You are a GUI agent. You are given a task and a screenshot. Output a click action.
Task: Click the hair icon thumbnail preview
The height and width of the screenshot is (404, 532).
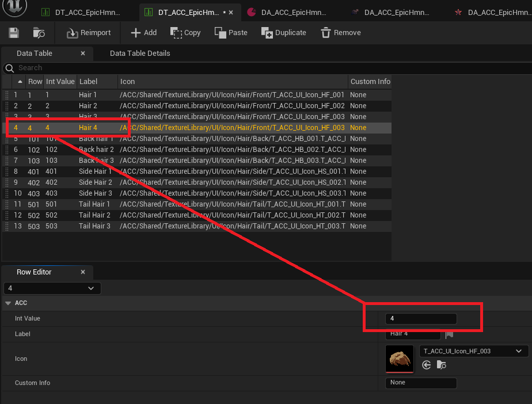pyautogui.click(x=399, y=358)
